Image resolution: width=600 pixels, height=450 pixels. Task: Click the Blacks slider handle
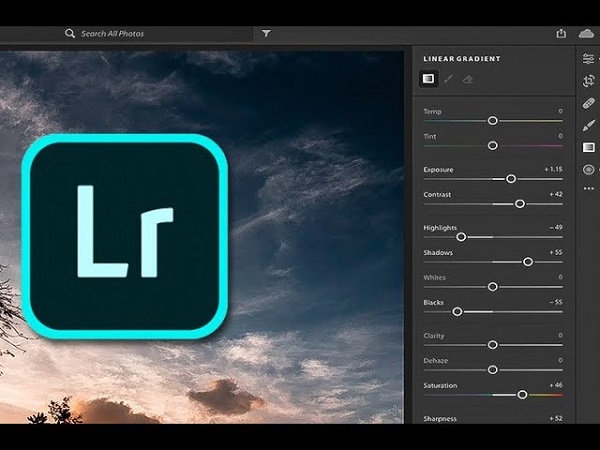pyautogui.click(x=457, y=311)
